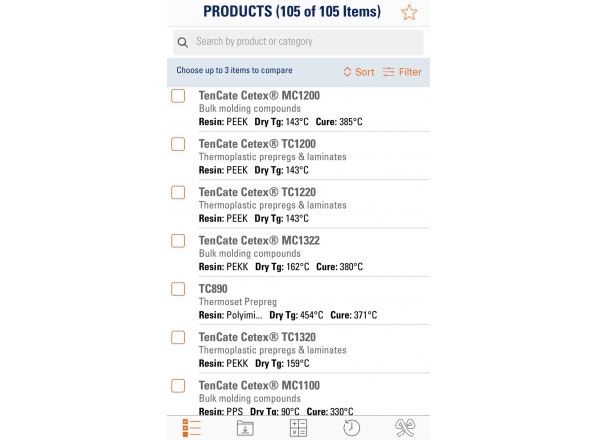Select the TenCate Cetex MC1100 checkbox
This screenshot has width=597, height=440.
point(178,386)
